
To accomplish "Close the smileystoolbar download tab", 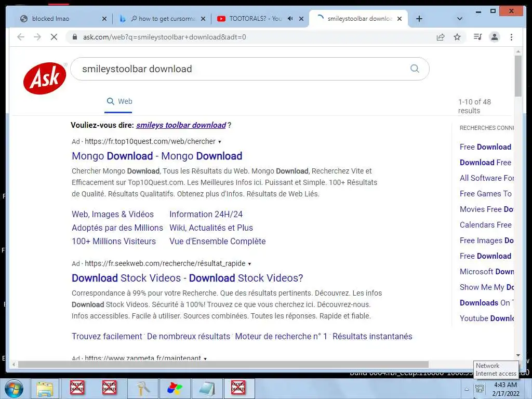I will (x=400, y=19).
